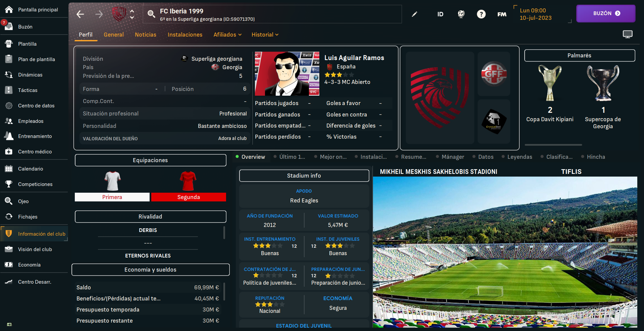Click the club switcher up-down arrows
Viewport: 644px width, 331px height.
[x=132, y=14]
